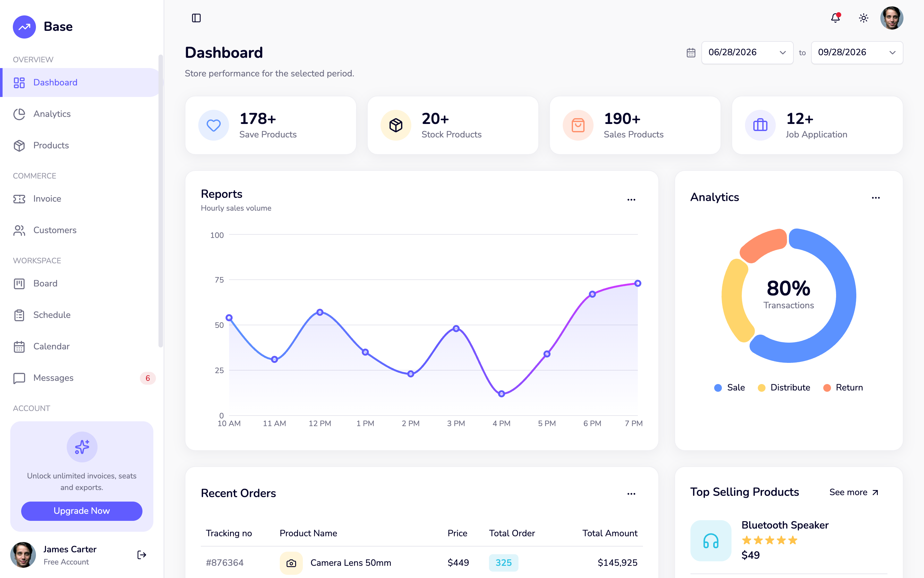The width and height of the screenshot is (924, 578).
Task: Toggle the Sale legend item
Action: pyautogui.click(x=729, y=388)
